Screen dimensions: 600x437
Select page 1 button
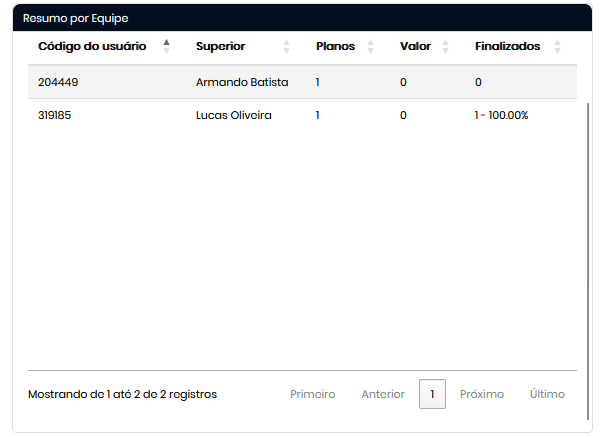[432, 394]
